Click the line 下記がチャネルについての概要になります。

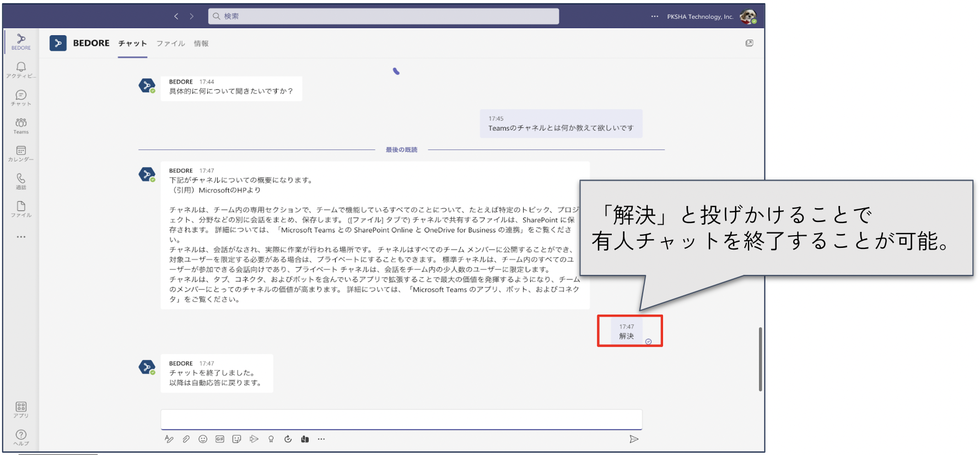click(x=241, y=180)
